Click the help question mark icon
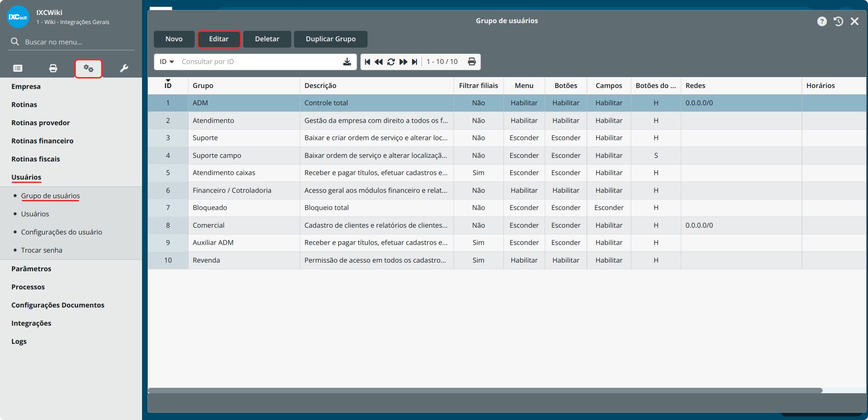Viewport: 868px width, 420px height. (x=822, y=21)
